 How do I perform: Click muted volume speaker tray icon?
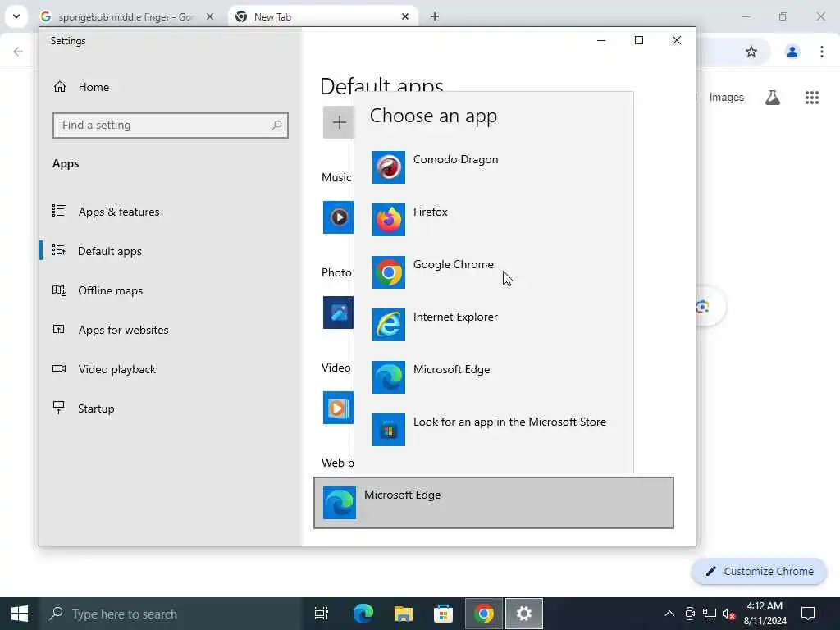[728, 614]
